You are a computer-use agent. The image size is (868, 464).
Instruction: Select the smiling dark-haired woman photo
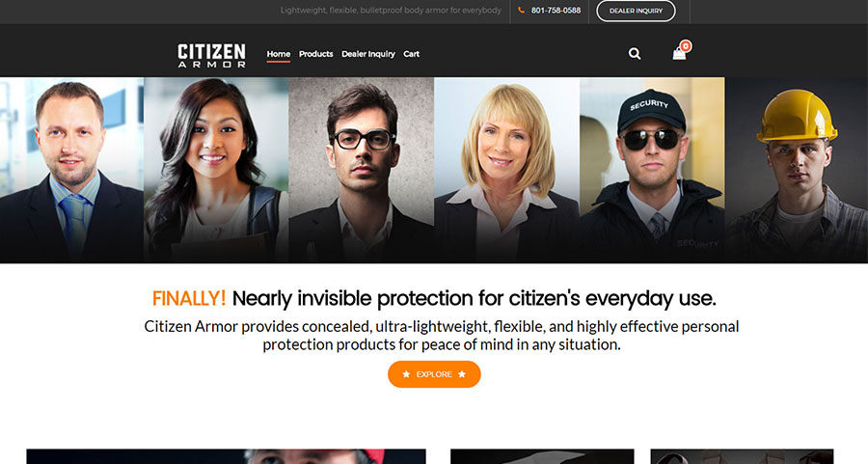pos(216,170)
